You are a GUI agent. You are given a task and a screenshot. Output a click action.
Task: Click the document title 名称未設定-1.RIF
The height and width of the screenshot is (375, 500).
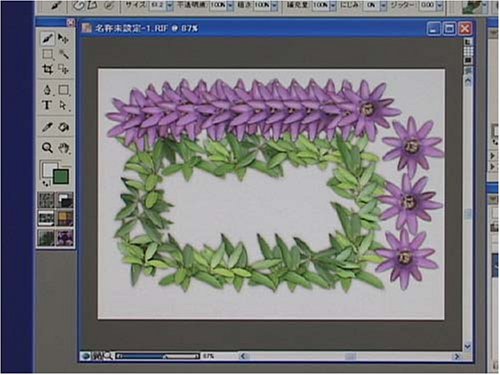pyautogui.click(x=131, y=29)
